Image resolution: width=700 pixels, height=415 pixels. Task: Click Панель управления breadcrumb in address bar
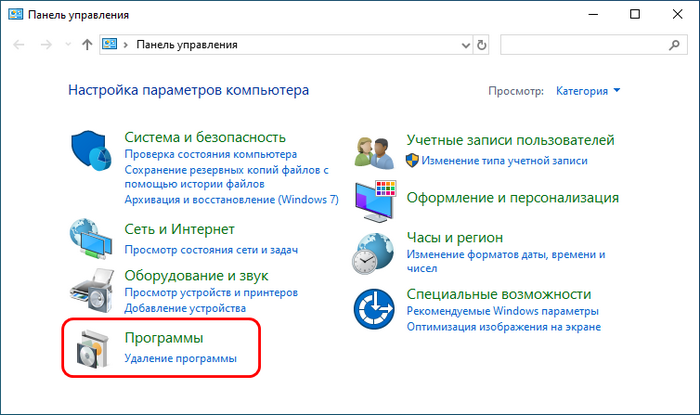(187, 45)
